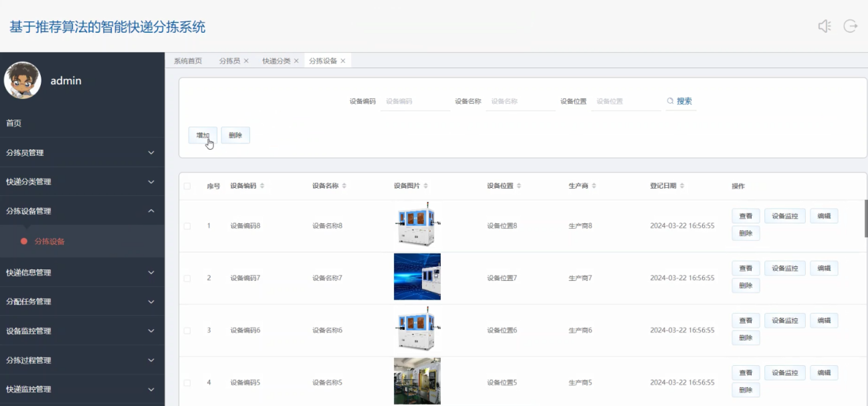This screenshot has height=406, width=868.
Task: Sort by 登记日期 column arrows
Action: tap(682, 186)
